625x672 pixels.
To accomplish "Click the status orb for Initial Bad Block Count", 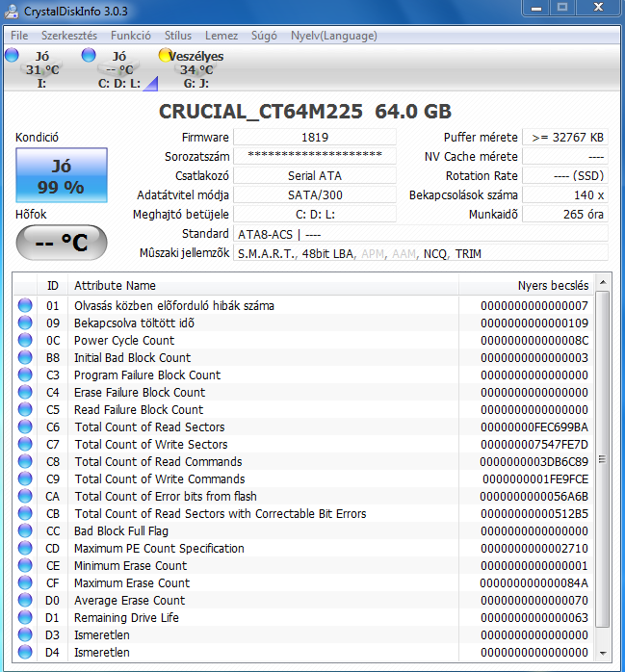I will click(x=25, y=357).
